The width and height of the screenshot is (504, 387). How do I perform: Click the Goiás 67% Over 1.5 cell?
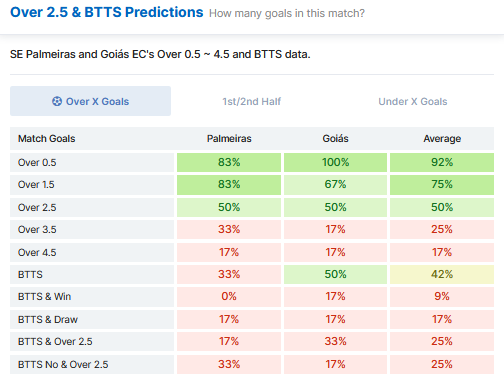[335, 185]
